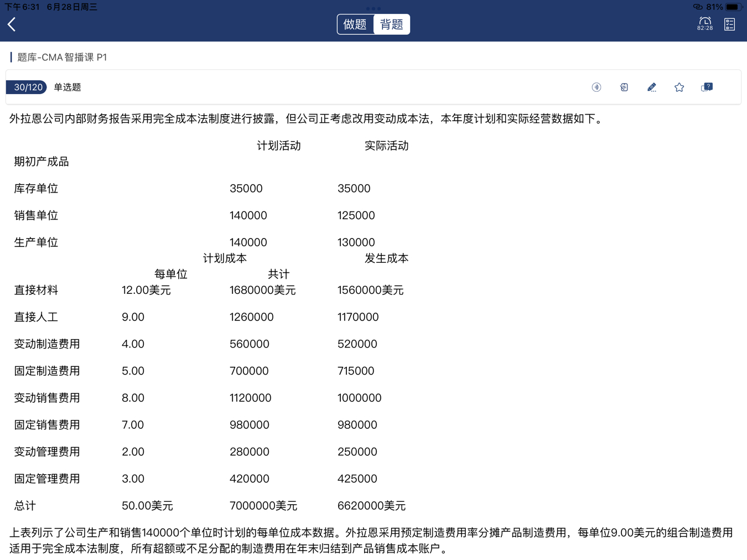Play the question audio read-aloud
This screenshot has width=747, height=560.
pyautogui.click(x=596, y=87)
